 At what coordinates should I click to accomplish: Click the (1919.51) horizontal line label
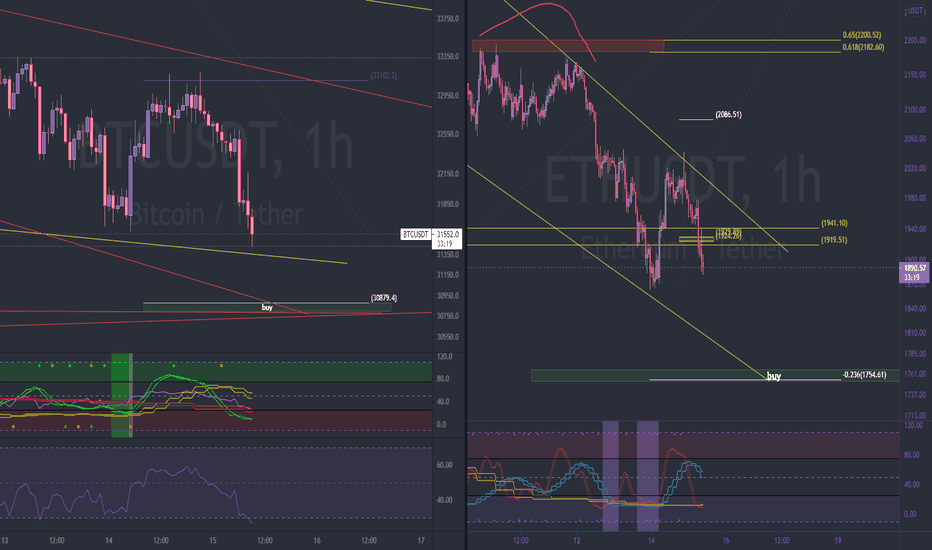835,240
